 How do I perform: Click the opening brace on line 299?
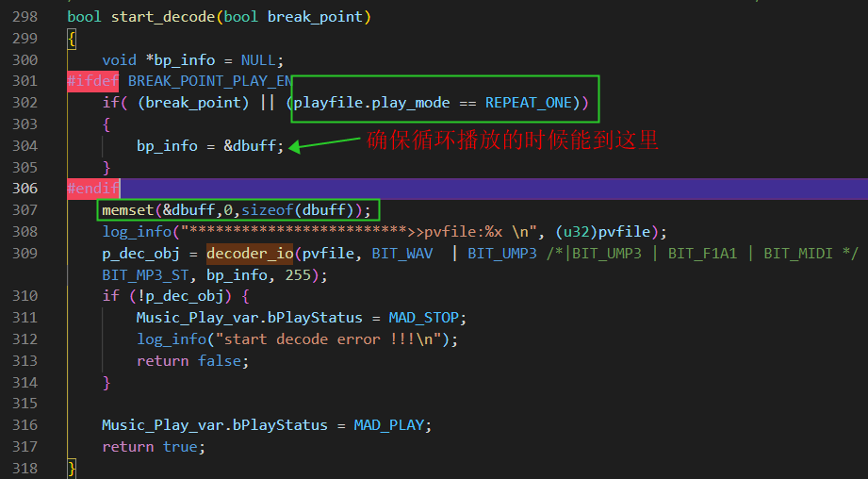click(x=72, y=39)
